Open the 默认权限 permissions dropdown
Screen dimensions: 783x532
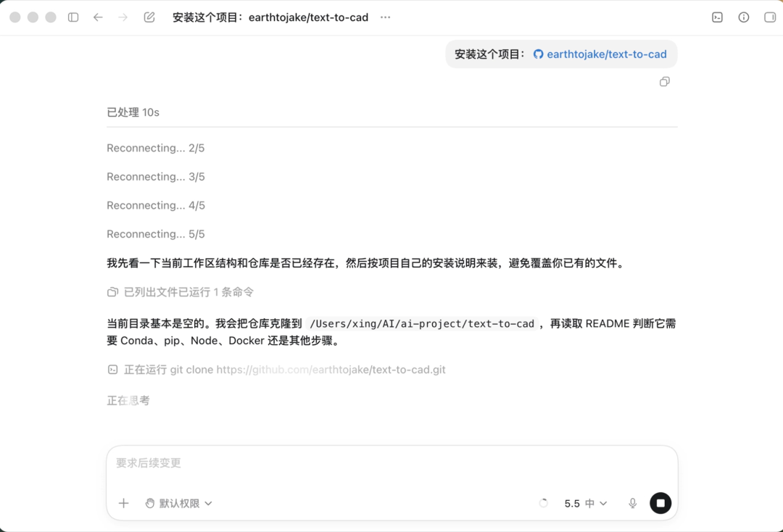(179, 503)
